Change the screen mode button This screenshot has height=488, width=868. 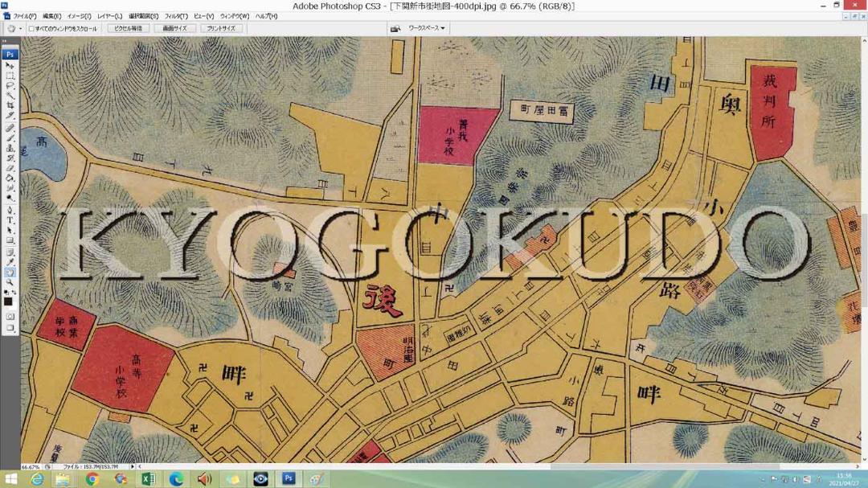[x=10, y=328]
